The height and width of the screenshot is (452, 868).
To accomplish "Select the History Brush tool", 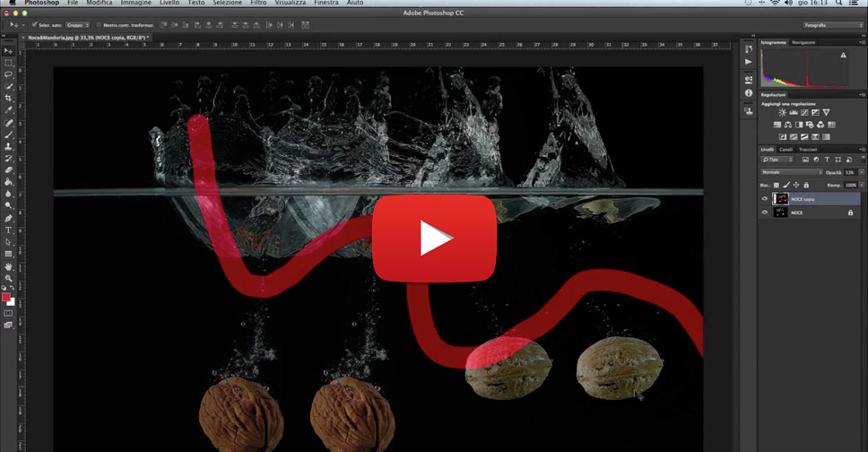I will click(x=8, y=159).
